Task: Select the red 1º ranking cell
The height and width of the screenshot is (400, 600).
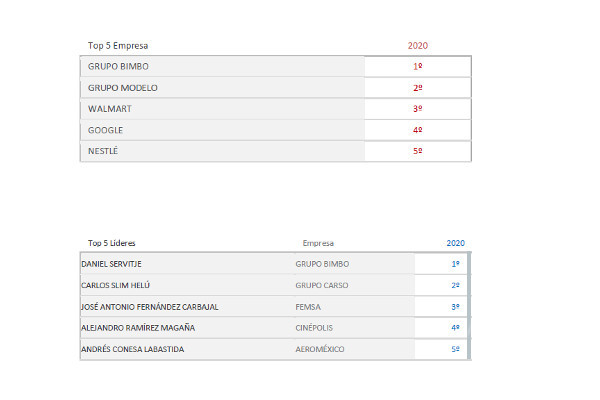Action: [x=417, y=66]
